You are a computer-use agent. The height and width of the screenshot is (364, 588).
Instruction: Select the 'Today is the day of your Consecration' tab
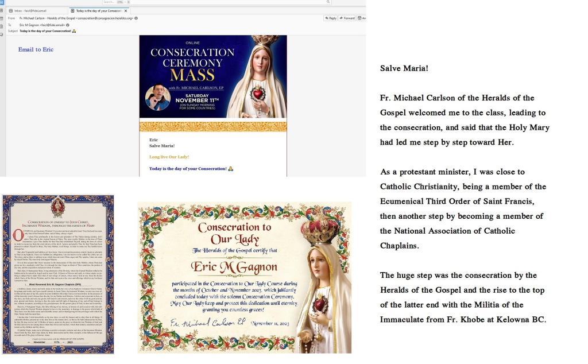pos(99,11)
